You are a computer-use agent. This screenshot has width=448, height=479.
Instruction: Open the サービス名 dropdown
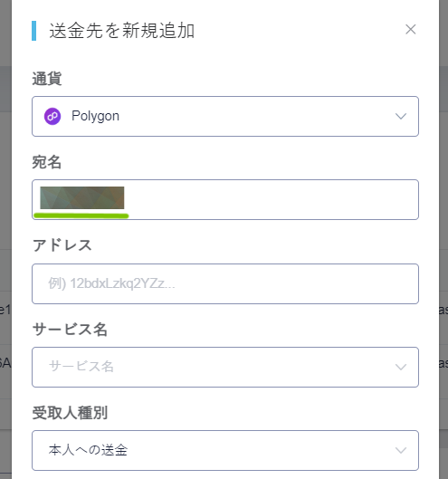coord(225,367)
